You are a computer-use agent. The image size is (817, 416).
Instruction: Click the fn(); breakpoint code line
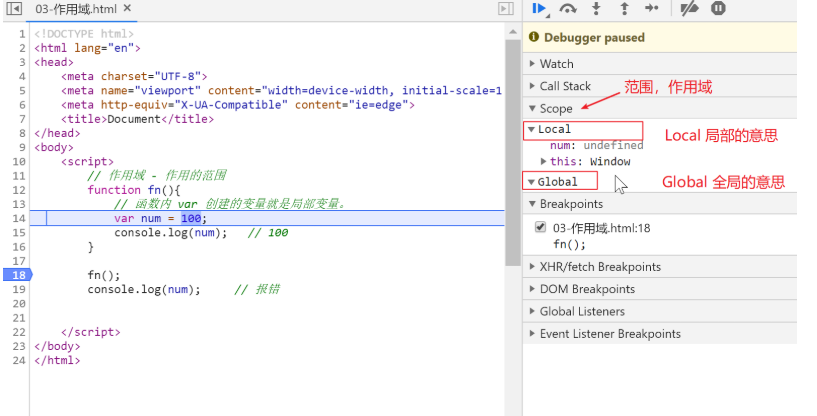[569, 244]
